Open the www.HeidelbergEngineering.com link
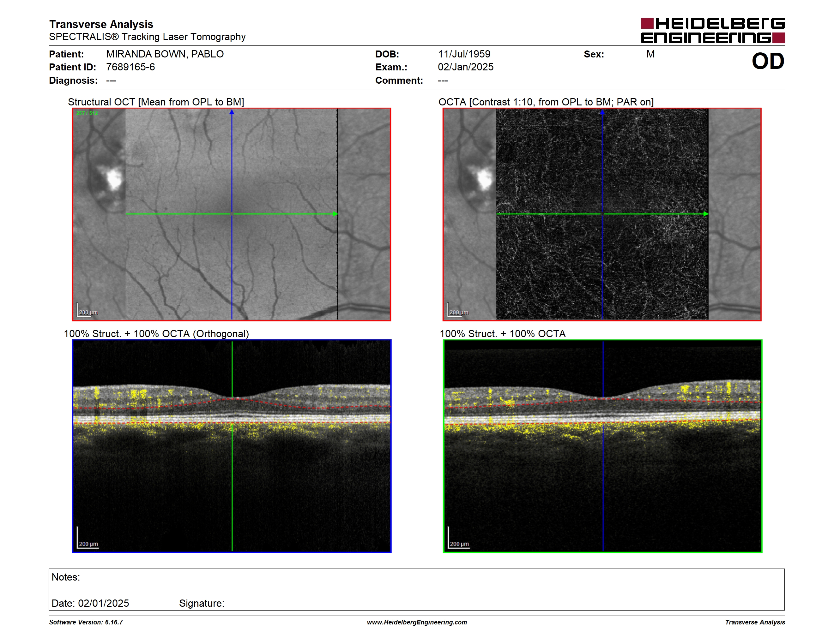The height and width of the screenshot is (644, 834). (417, 622)
